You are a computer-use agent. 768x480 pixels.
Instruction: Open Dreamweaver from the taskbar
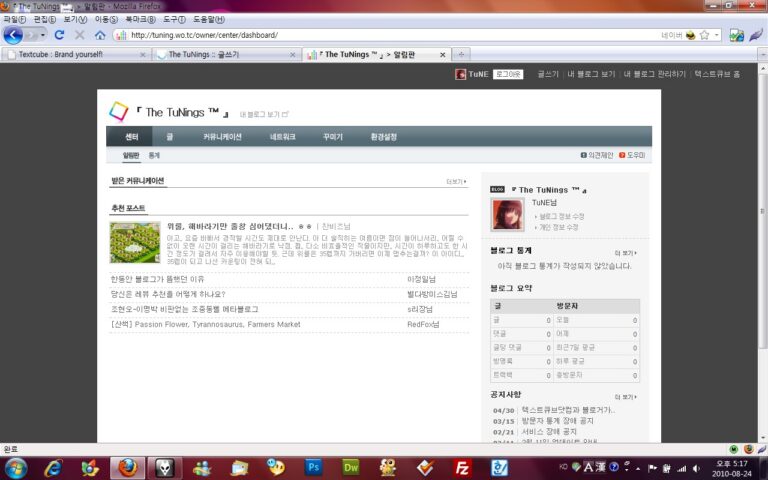pos(351,468)
